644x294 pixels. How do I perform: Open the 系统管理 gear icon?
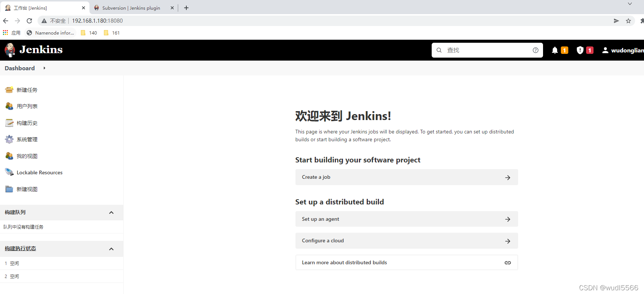tap(9, 139)
